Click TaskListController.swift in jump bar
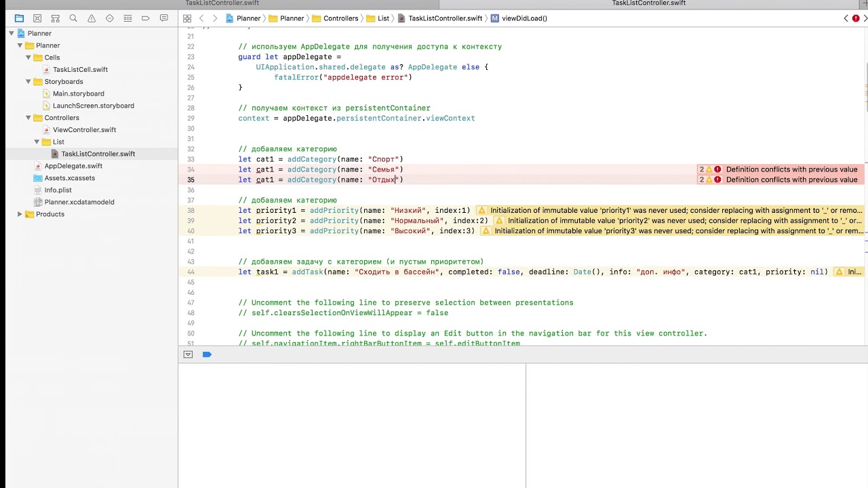 pos(440,18)
